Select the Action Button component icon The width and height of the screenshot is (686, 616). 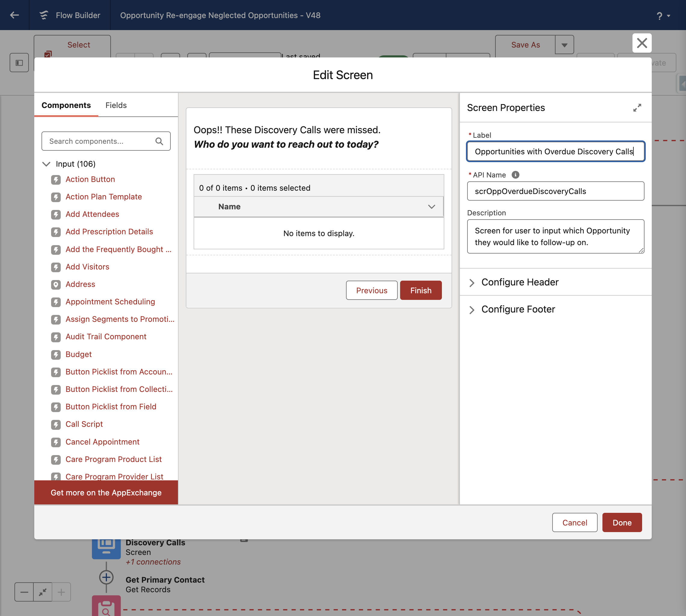click(56, 179)
